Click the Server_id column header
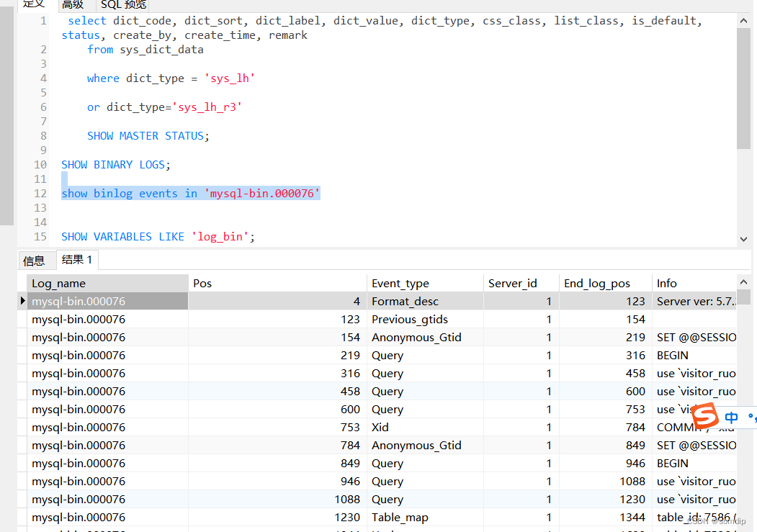The height and width of the screenshot is (532, 757). coord(523,282)
